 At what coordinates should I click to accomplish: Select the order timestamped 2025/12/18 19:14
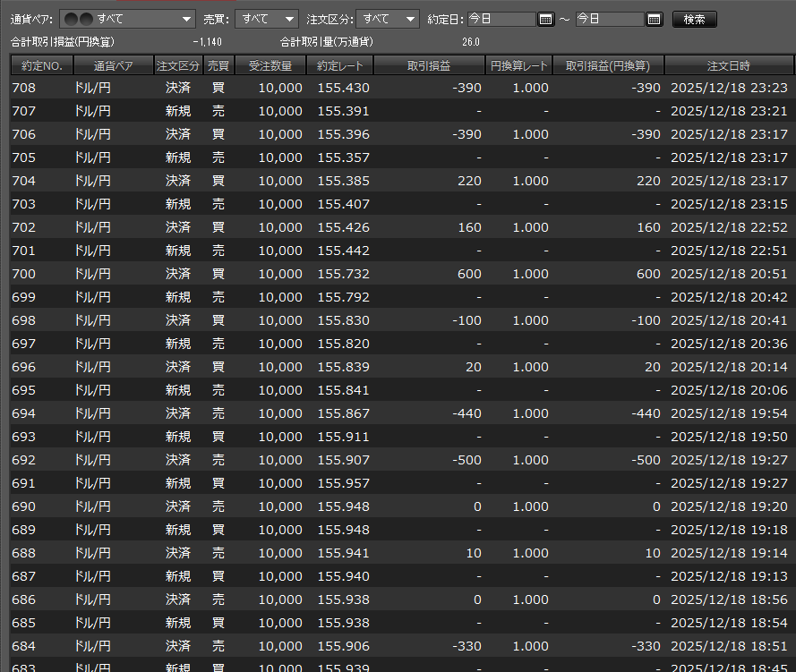pos(728,553)
